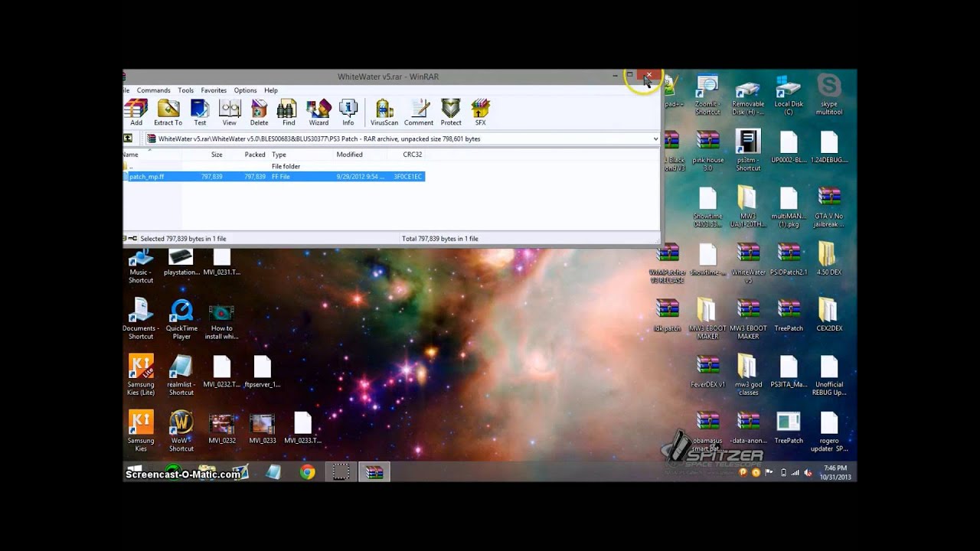Screen dimensions: 980x551
Task: Select the mw3 god classes folder
Action: click(748, 375)
